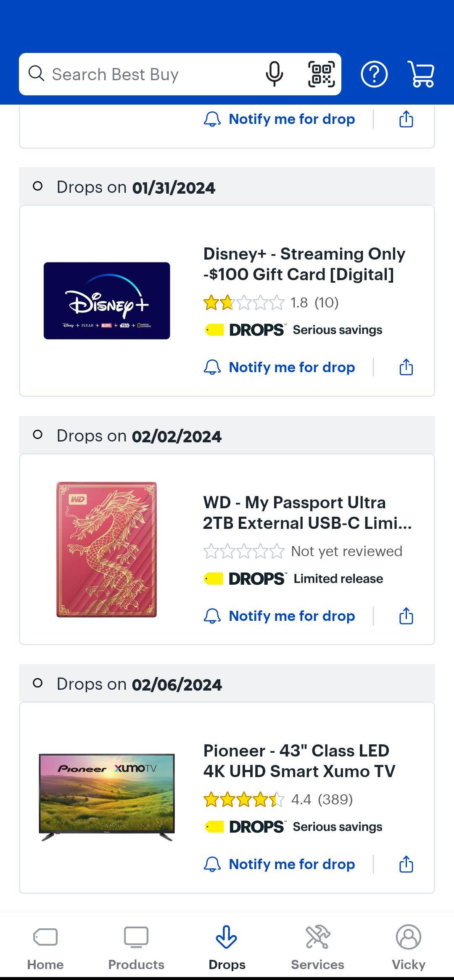The image size is (454, 980).
Task: Click the search magnifier icon
Action: [37, 74]
